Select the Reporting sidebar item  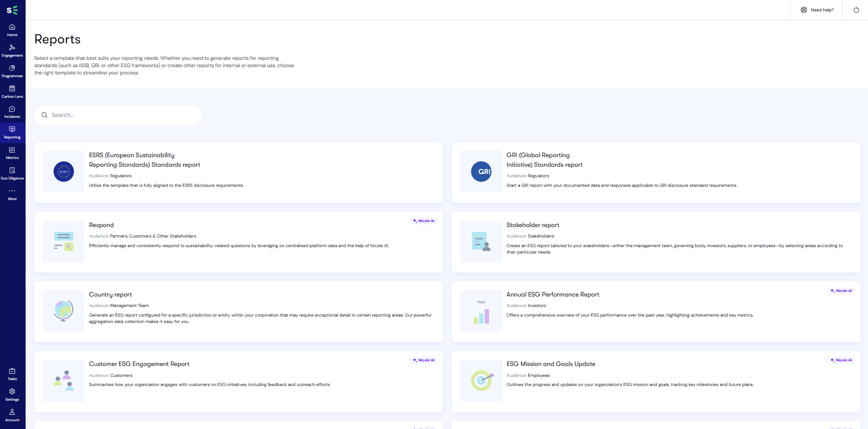pos(12,132)
